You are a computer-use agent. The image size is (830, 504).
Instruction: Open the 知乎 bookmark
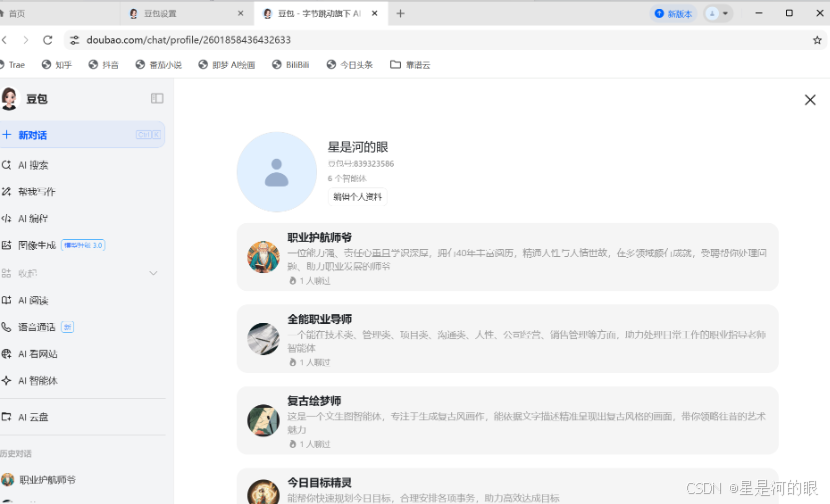pyautogui.click(x=57, y=65)
